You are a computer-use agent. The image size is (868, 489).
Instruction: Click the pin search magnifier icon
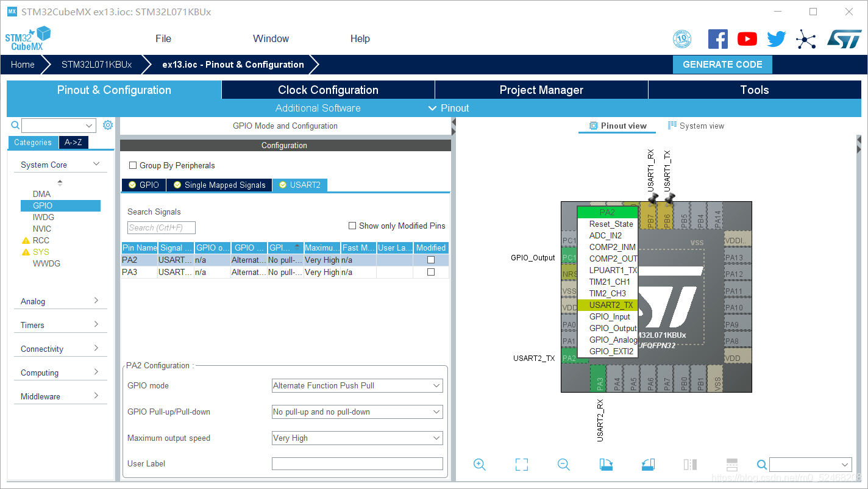pyautogui.click(x=762, y=465)
